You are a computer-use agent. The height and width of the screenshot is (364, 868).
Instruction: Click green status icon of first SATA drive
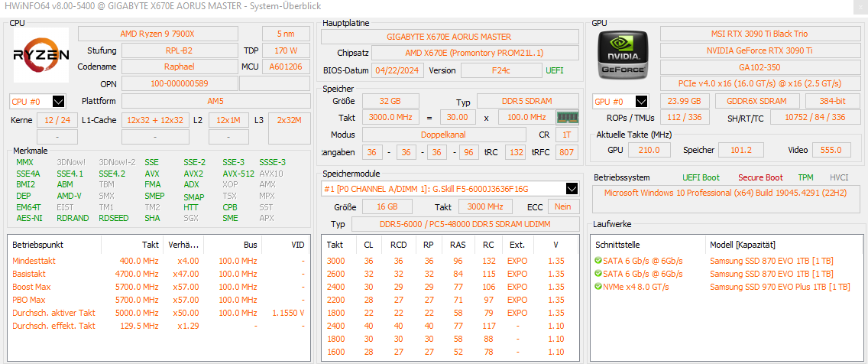pos(598,261)
